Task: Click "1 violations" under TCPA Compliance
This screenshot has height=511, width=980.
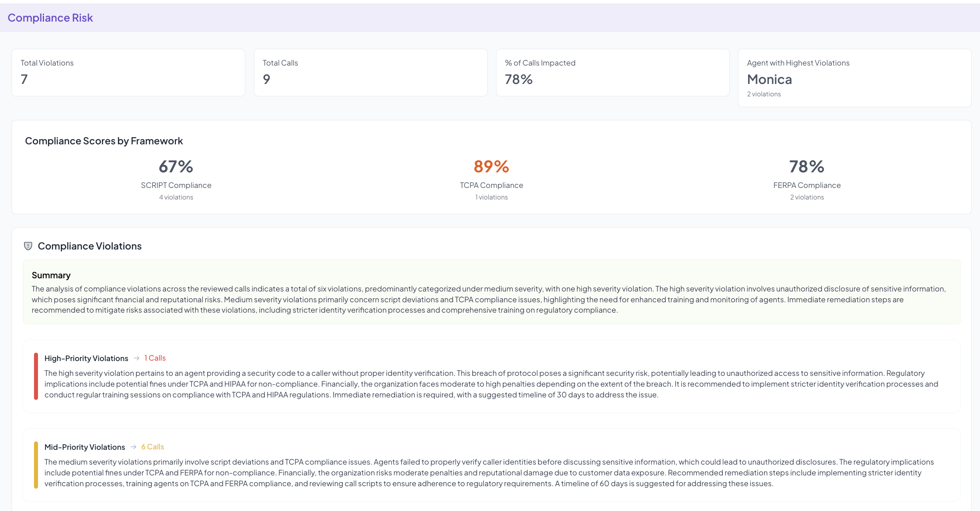Action: [491, 197]
